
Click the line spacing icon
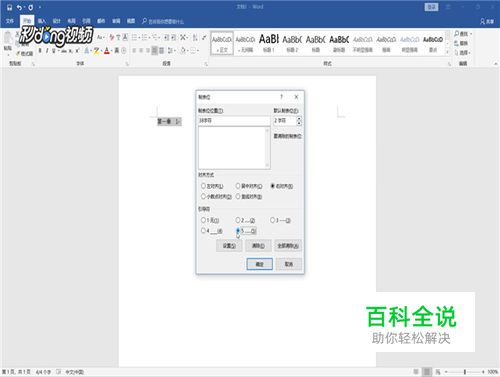pyautogui.click(x=171, y=51)
